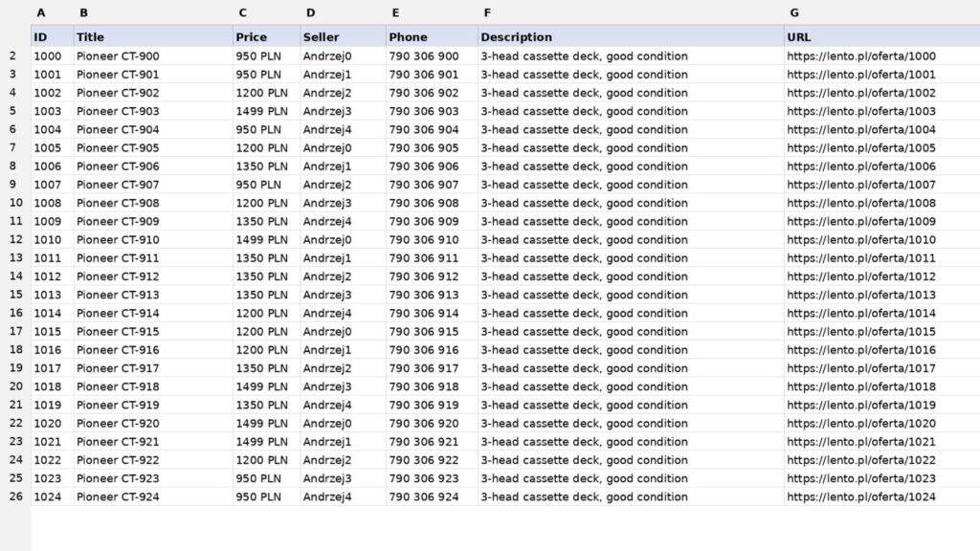Select phone number 790 306 919
The height and width of the screenshot is (551, 980).
pyautogui.click(x=432, y=405)
